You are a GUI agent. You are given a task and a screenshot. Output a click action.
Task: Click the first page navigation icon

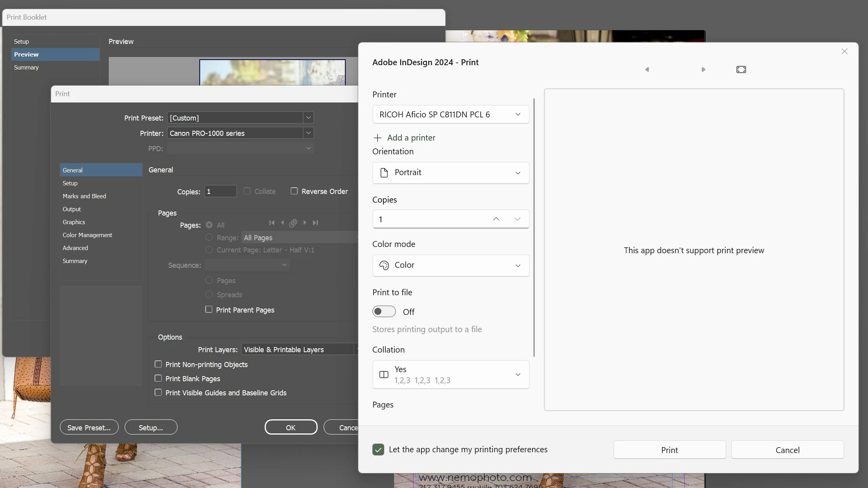point(272,223)
